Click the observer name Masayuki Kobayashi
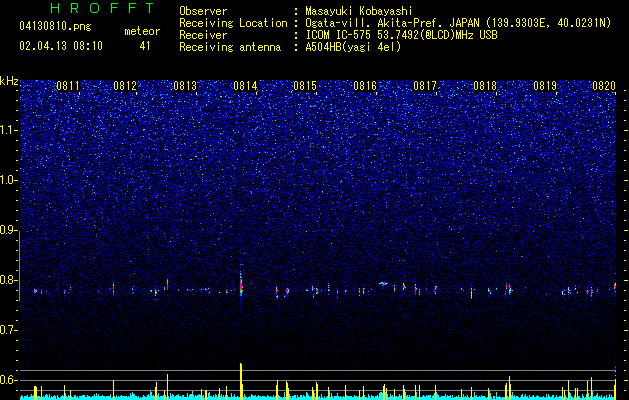 pos(359,11)
